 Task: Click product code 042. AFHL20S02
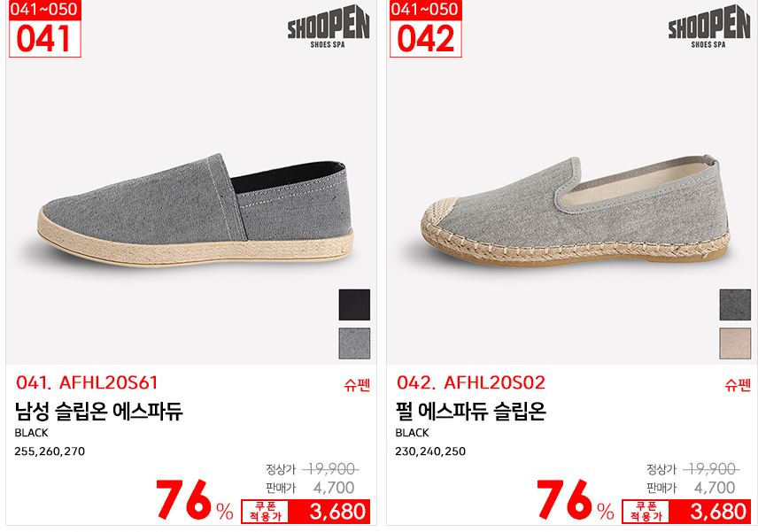point(471,382)
